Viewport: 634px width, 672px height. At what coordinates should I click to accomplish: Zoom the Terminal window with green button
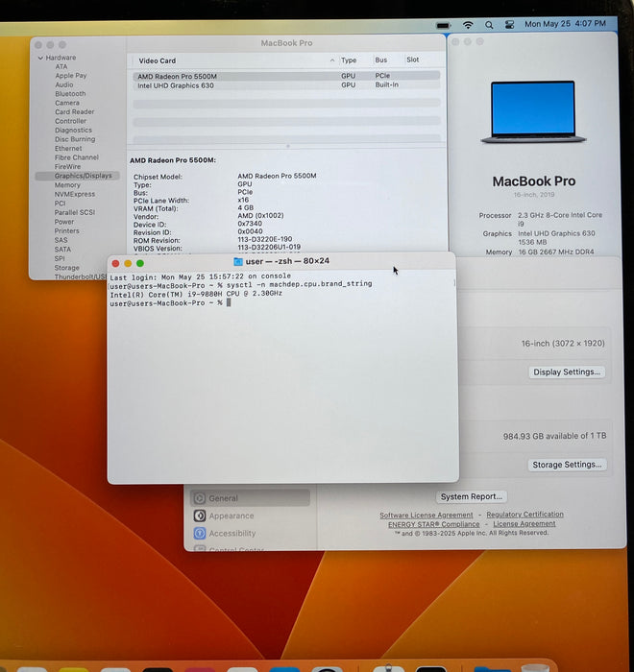140,264
